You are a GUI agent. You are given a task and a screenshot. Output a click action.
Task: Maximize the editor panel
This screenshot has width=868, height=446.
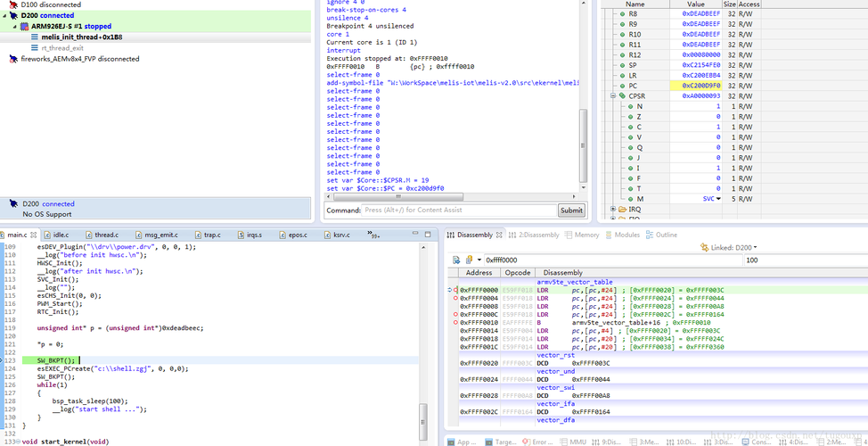point(428,235)
